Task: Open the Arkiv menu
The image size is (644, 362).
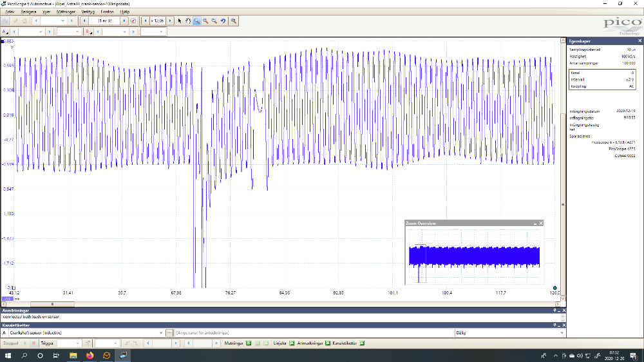Action: point(10,11)
